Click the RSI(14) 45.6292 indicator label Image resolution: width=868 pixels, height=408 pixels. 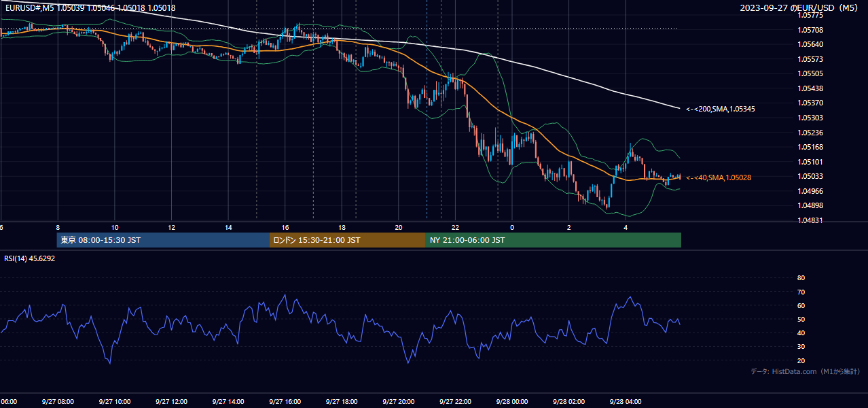tap(30, 258)
